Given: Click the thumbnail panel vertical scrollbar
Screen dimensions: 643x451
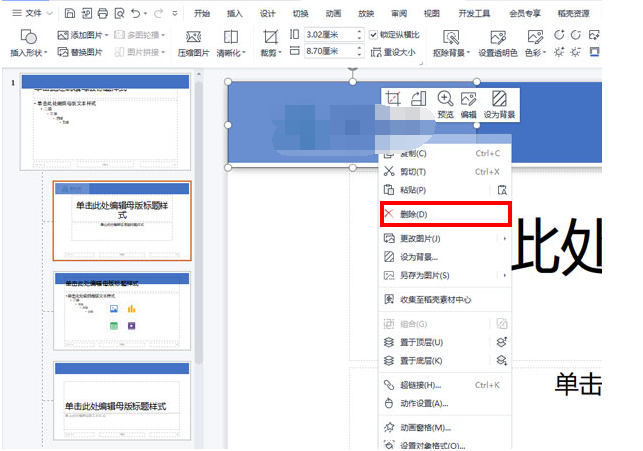Looking at the screenshot, I should pos(199,221).
